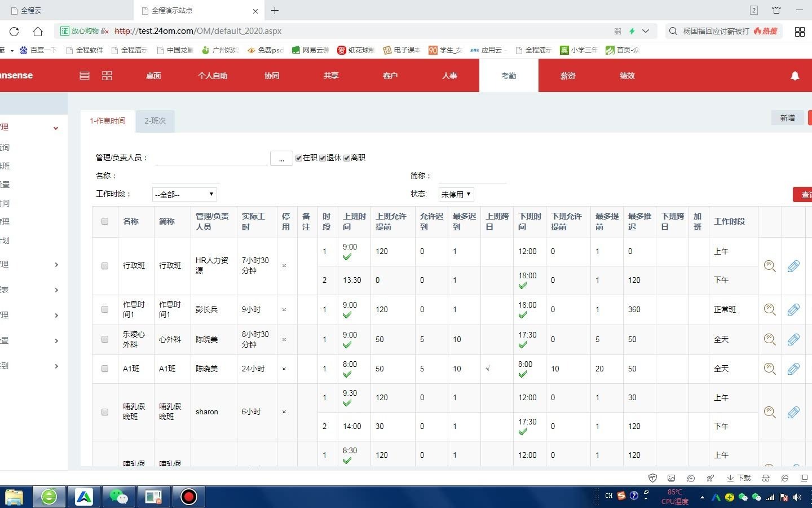
Task: Switch to the 全程云 browser tab
Action: (67, 10)
